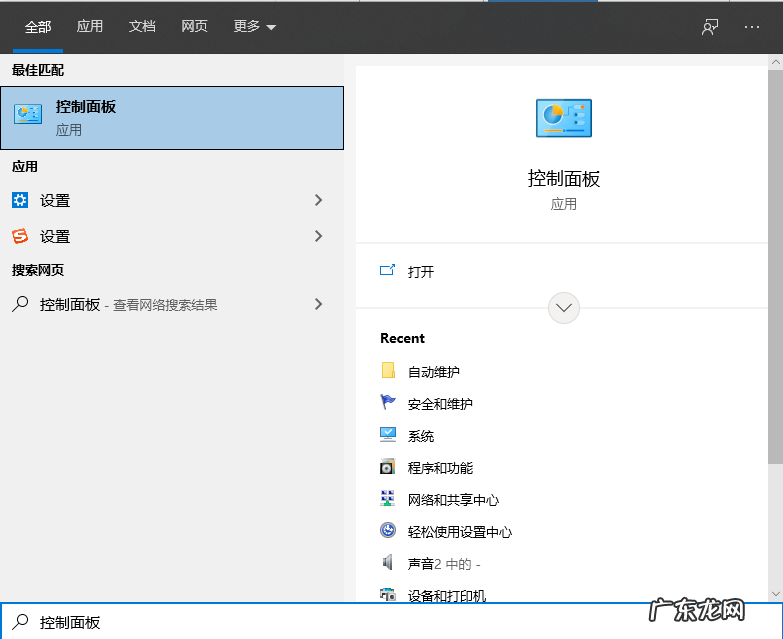Click 打开 to open Control Panel
The width and height of the screenshot is (783, 639).
click(420, 272)
